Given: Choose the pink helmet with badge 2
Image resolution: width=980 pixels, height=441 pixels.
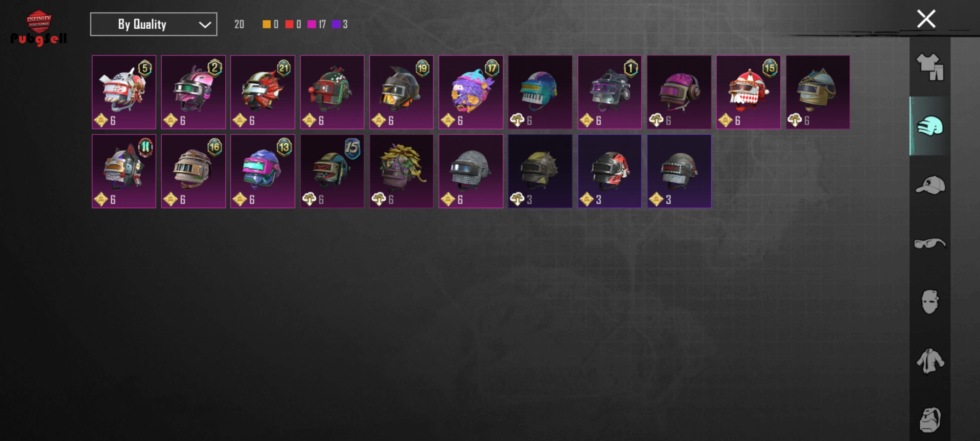Looking at the screenshot, I should [194, 92].
